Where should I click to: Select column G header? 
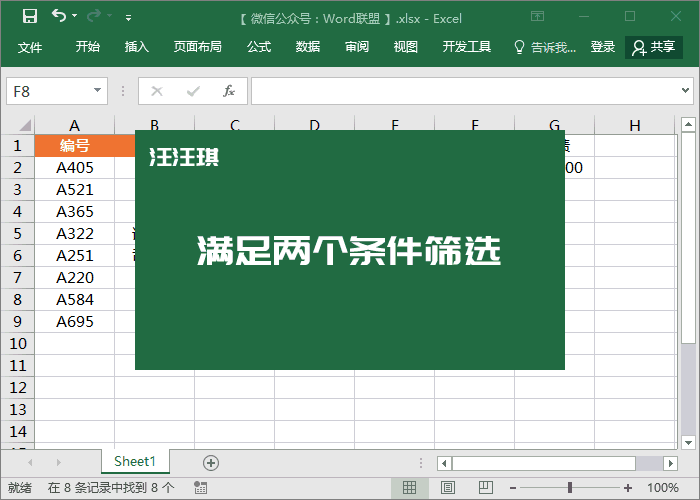pos(554,123)
